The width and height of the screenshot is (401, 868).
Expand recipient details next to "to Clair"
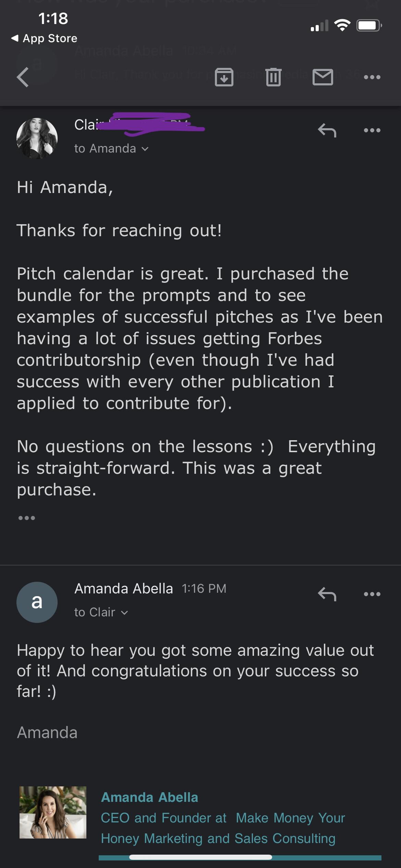[x=124, y=613]
